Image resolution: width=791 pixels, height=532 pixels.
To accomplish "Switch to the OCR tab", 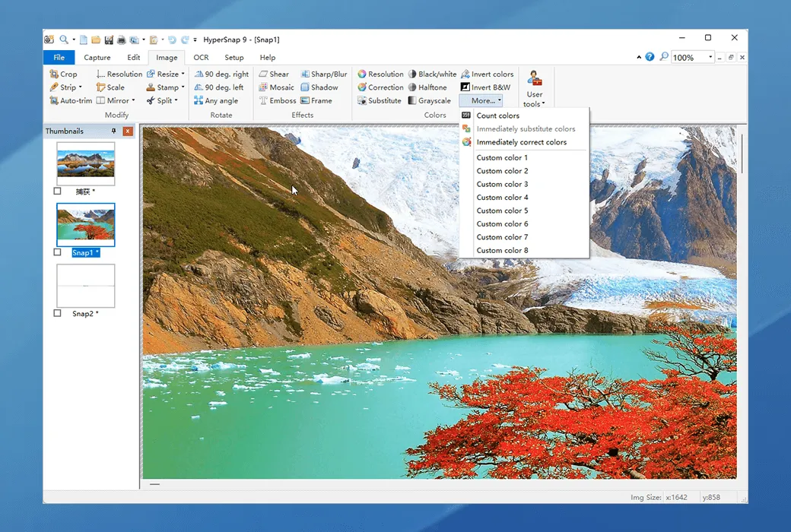I will (201, 57).
